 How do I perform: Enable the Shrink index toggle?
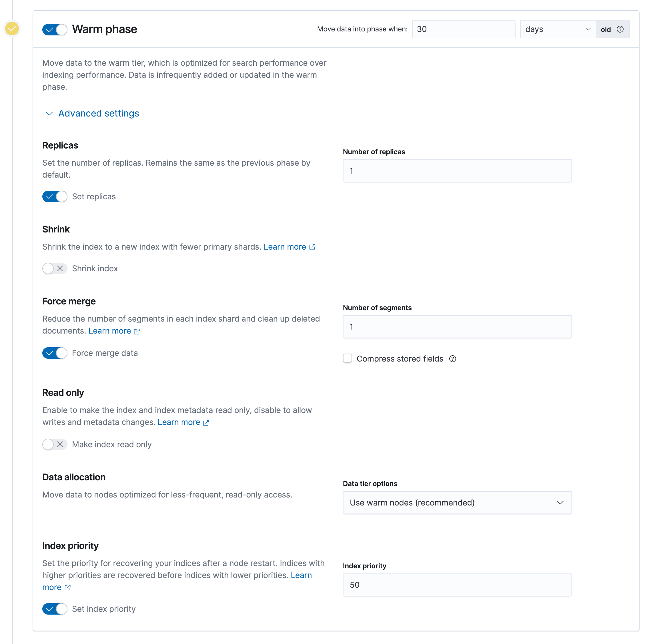click(x=55, y=268)
